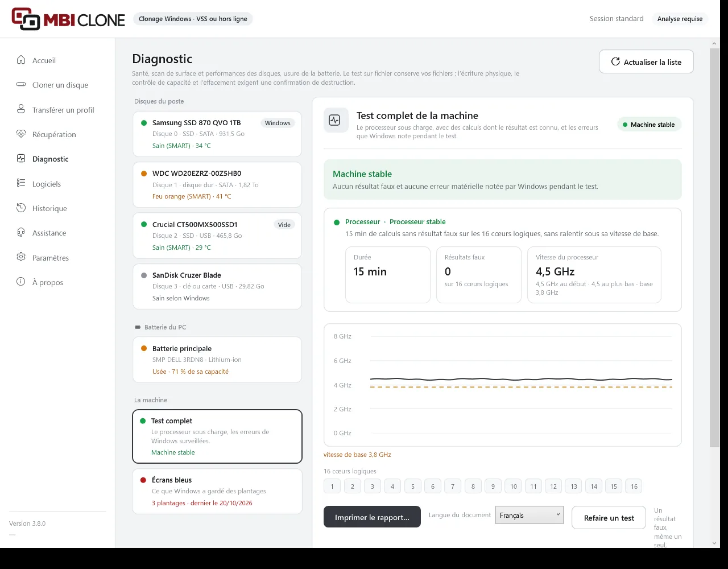728x569 pixels.
Task: Click the Accueil home icon
Action: 21,60
